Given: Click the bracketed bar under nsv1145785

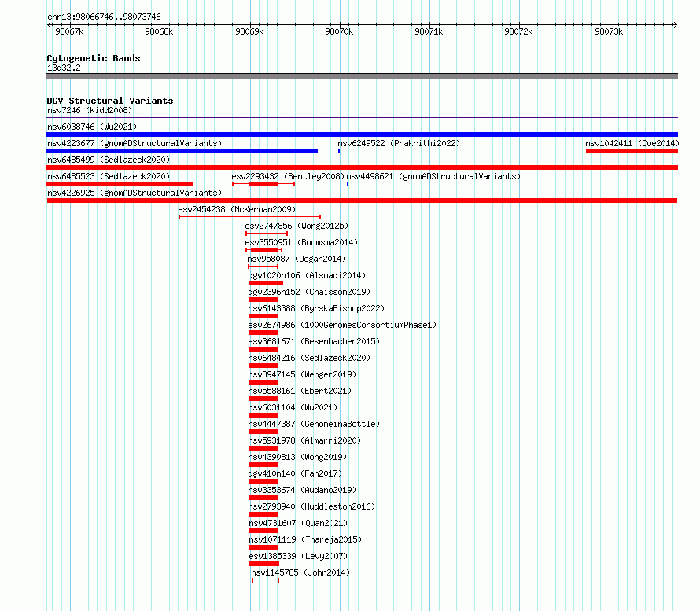Looking at the screenshot, I should 266,580.
